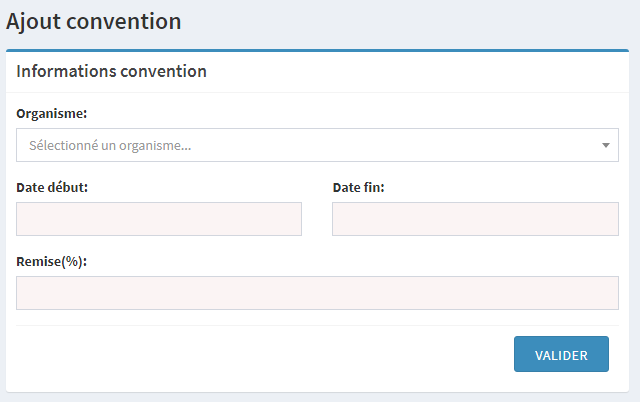Click into the Remise(%) field

317,293
